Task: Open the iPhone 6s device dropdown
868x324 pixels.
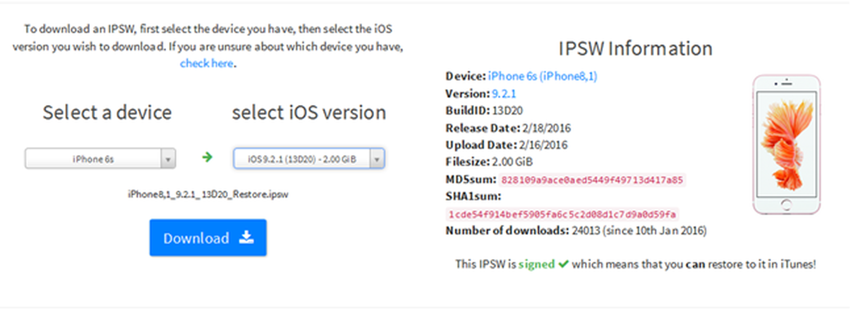Action: (100, 159)
